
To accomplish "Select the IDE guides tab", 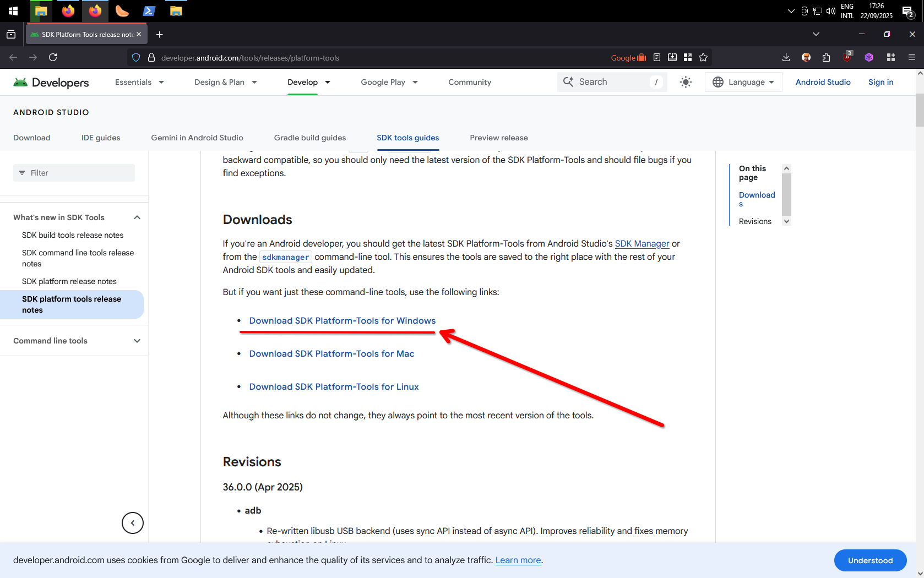I will point(101,138).
